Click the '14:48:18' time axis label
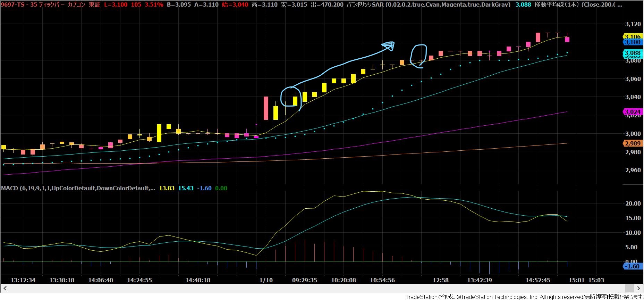Screen dimensions: 644x300 click(198, 280)
